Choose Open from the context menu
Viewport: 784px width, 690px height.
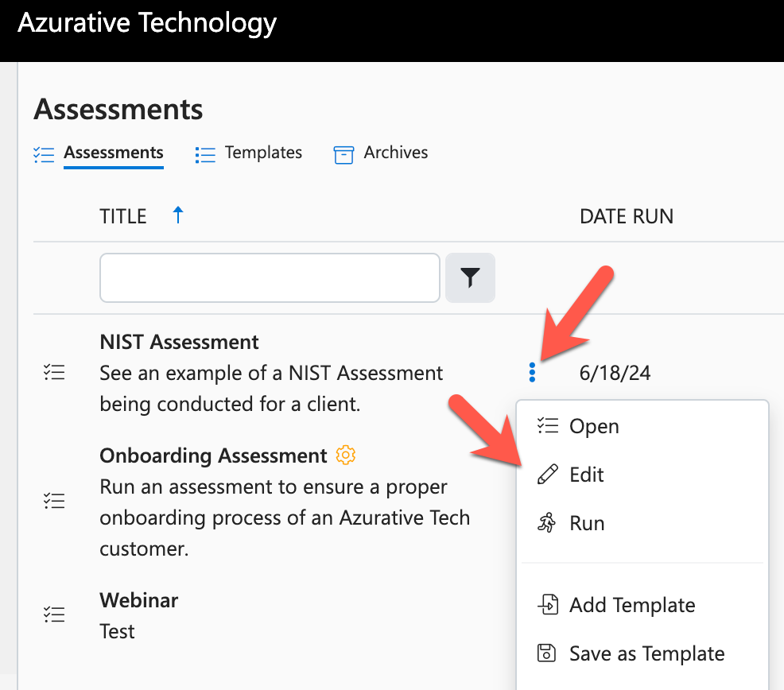[x=642, y=426]
